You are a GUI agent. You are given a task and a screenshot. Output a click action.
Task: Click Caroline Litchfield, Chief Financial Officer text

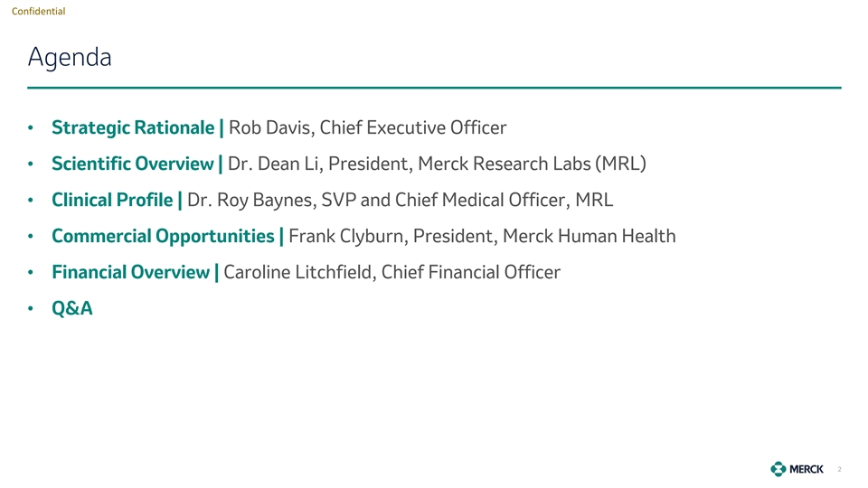392,272
